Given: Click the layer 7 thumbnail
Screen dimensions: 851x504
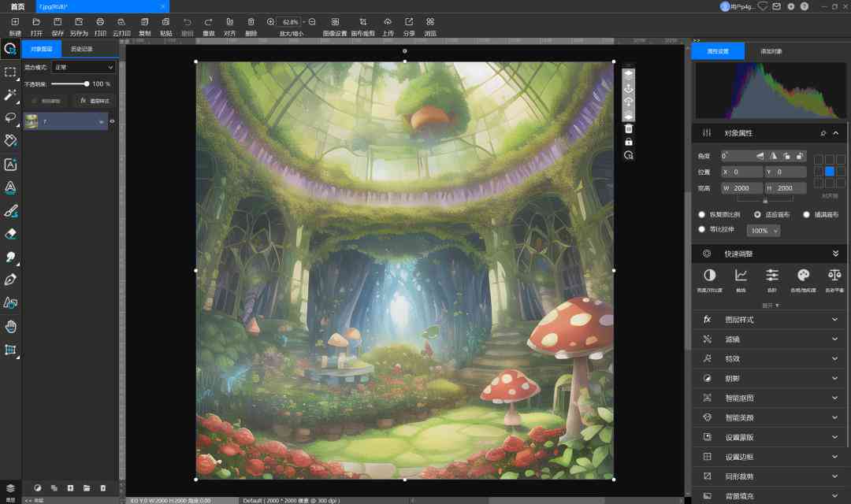Looking at the screenshot, I should tap(32, 121).
